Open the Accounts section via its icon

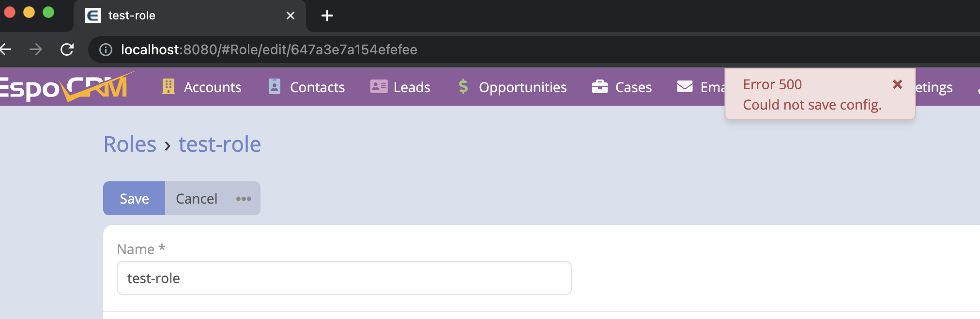click(168, 87)
